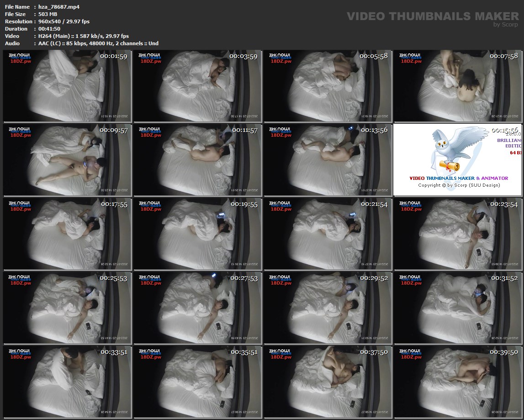
Task: Click the thumbnail at timestamp 00:01:59
Action: pos(68,86)
